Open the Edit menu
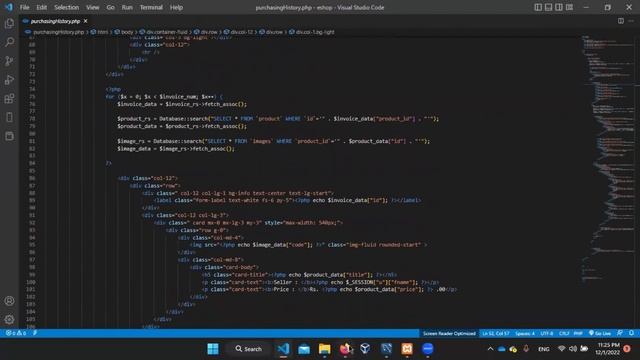 point(41,7)
